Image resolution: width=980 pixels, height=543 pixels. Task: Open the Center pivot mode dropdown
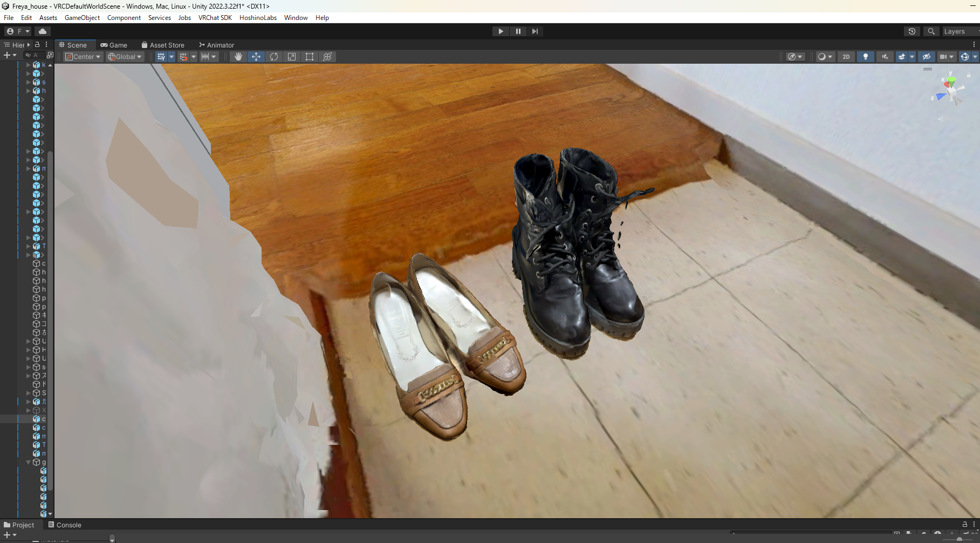(x=83, y=57)
